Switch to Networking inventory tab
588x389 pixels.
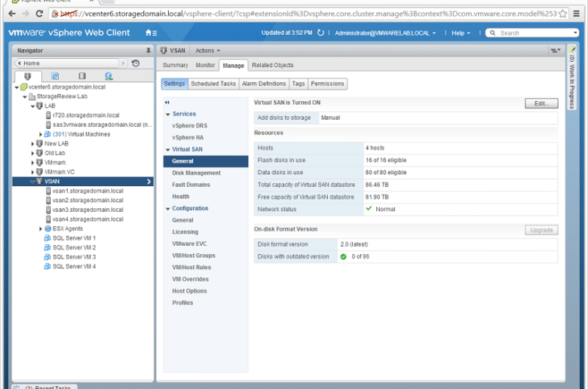point(109,76)
